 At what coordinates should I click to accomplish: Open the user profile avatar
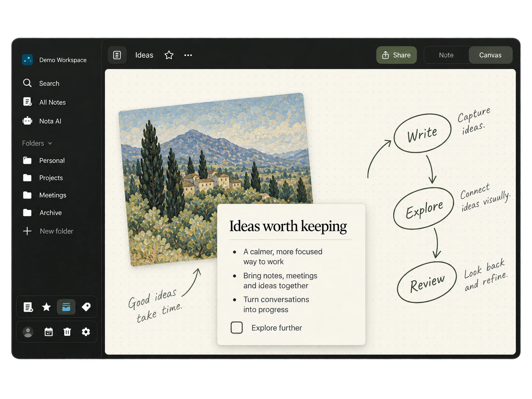coord(28,332)
